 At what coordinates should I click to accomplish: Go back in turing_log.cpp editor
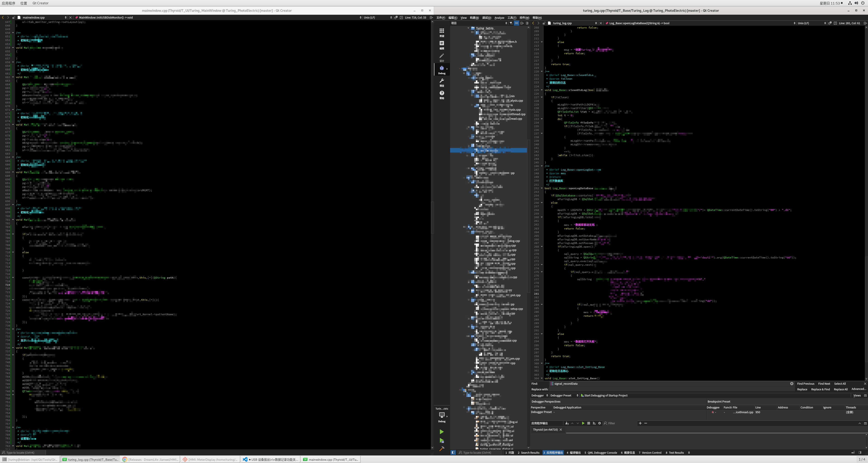tap(533, 23)
